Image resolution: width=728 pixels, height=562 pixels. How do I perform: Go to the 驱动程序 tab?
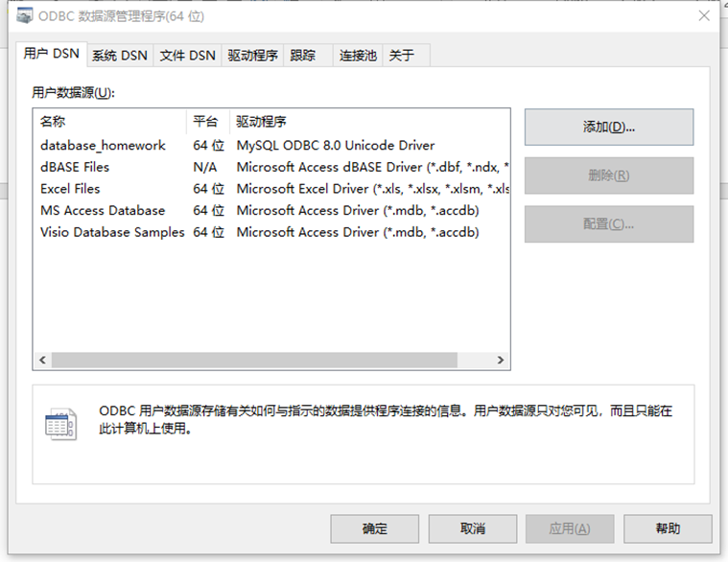252,56
